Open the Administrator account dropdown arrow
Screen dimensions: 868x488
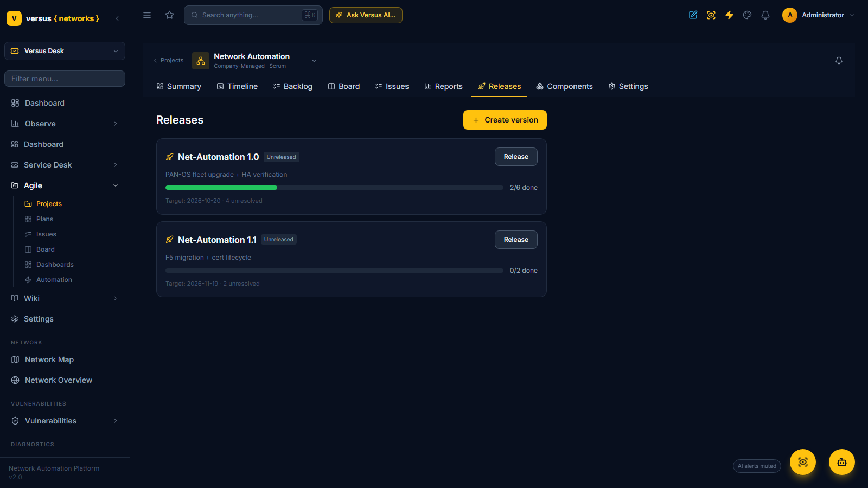852,15
